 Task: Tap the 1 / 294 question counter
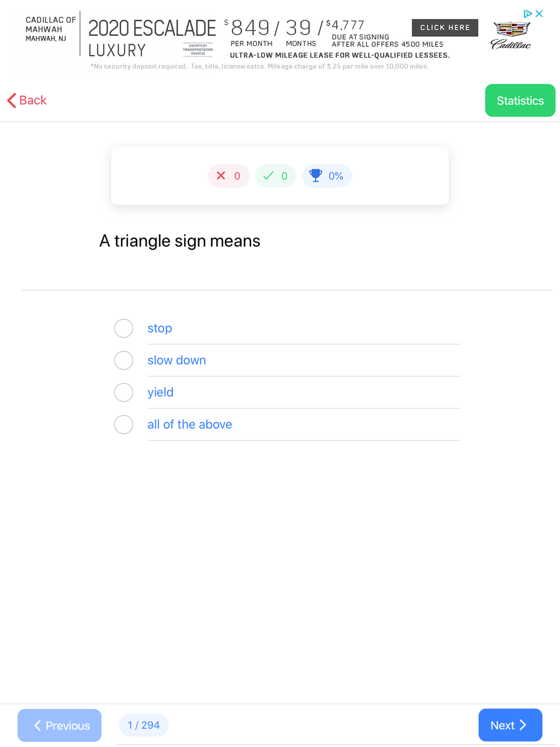144,725
